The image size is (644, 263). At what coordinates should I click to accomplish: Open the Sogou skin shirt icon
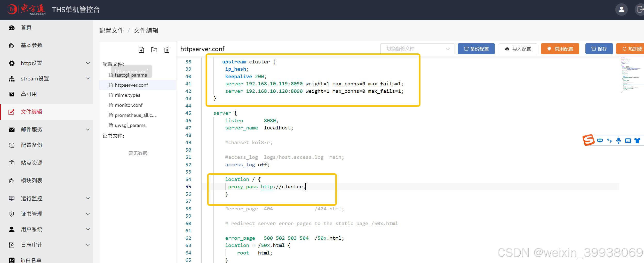click(637, 141)
